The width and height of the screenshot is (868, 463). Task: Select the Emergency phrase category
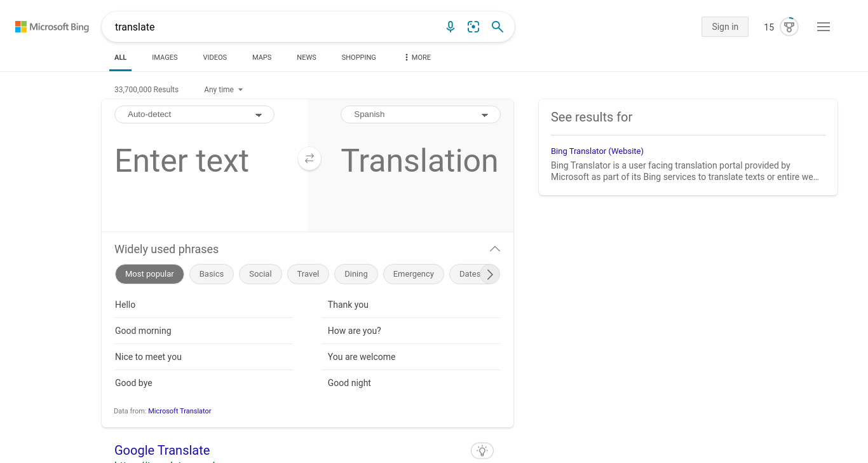pyautogui.click(x=414, y=274)
